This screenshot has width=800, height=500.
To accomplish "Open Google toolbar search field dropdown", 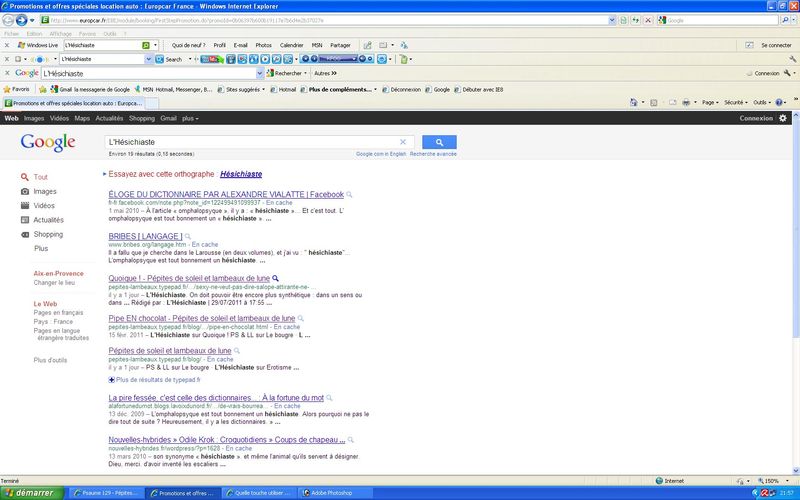I will pos(260,73).
